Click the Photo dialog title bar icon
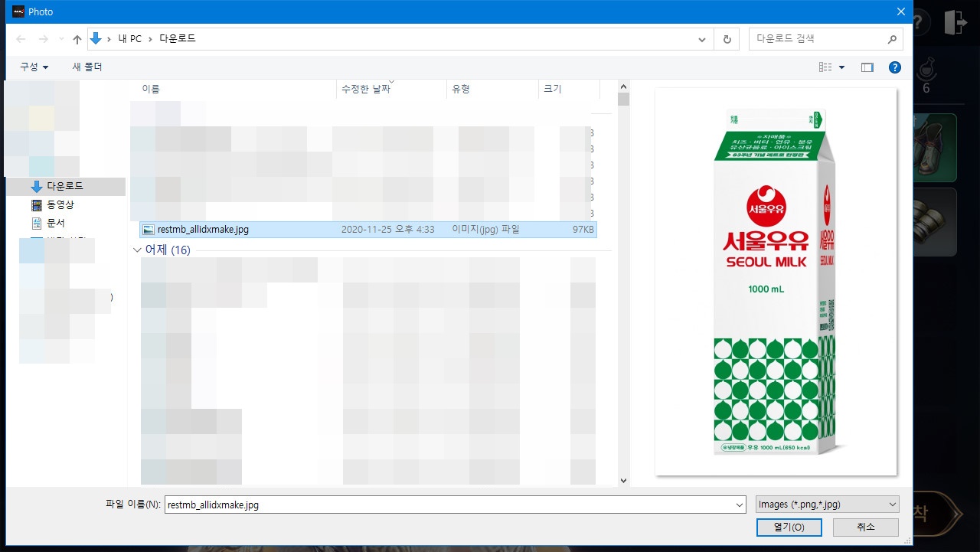Viewport: 980px width, 552px height. [19, 11]
